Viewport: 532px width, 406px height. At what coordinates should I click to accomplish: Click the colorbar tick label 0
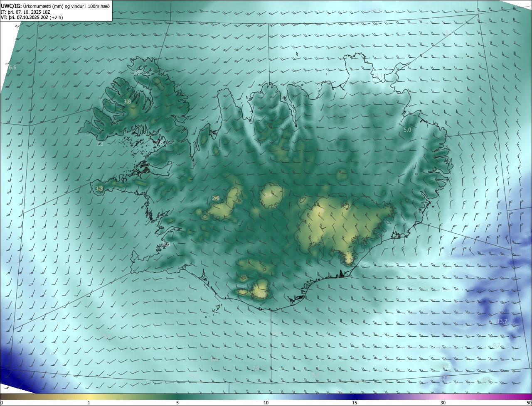coord(2,403)
